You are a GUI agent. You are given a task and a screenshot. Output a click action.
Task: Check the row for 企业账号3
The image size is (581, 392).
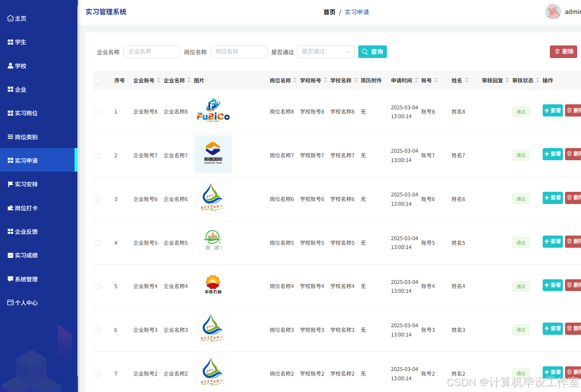[98, 330]
